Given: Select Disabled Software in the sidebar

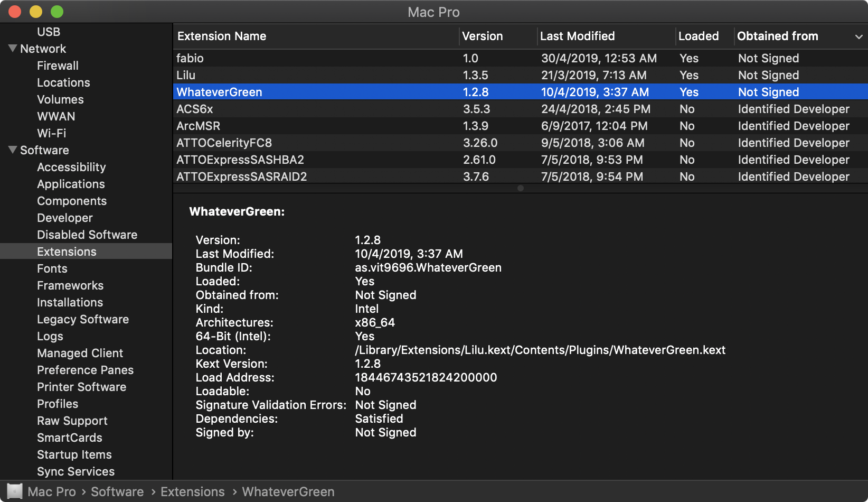Looking at the screenshot, I should pyautogui.click(x=87, y=235).
